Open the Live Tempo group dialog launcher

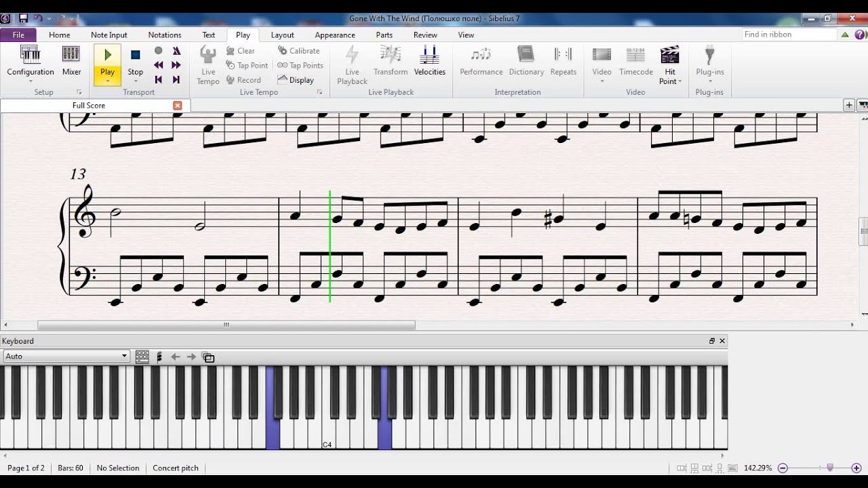319,92
